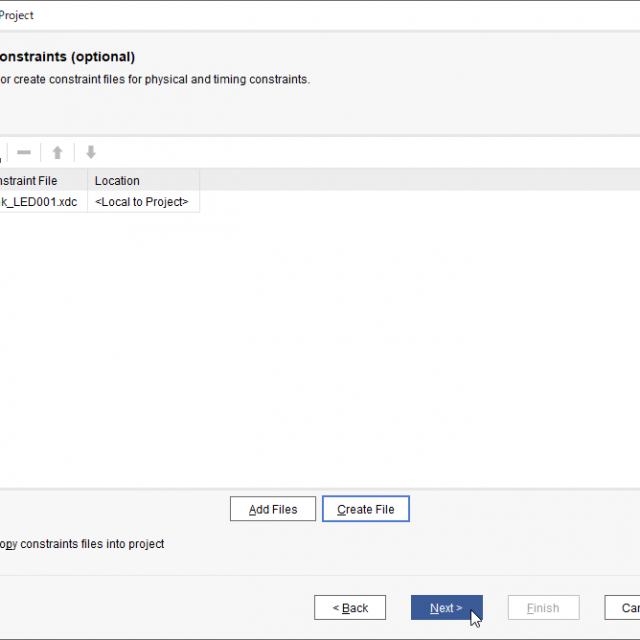Click the 'Constraints (optional)' heading
This screenshot has height=640, width=640.
pyautogui.click(x=66, y=57)
